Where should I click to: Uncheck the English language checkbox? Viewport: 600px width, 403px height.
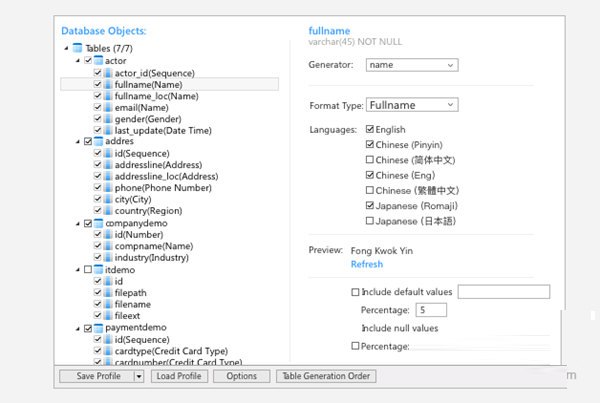pyautogui.click(x=370, y=129)
